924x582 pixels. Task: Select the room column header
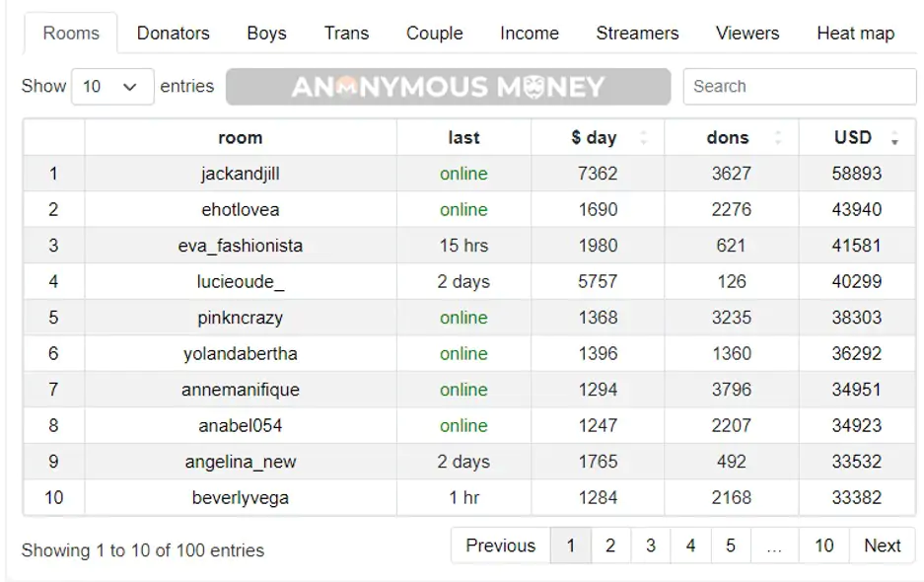pyautogui.click(x=241, y=138)
